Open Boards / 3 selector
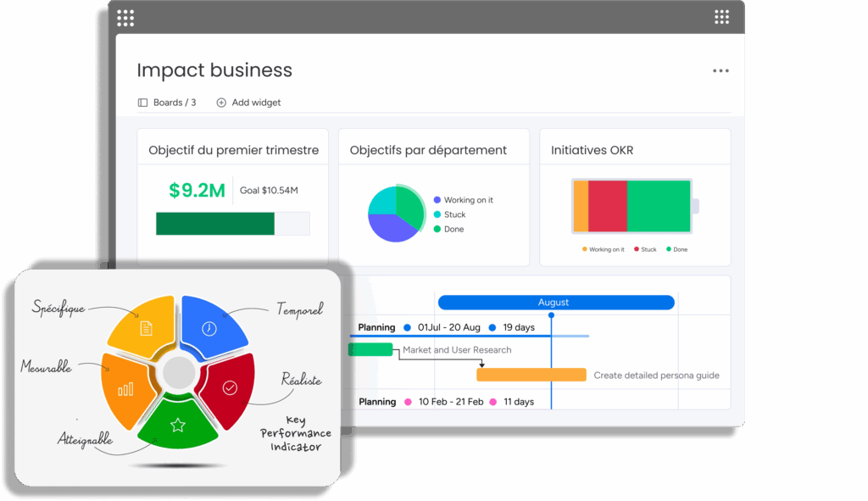The width and height of the screenshot is (868, 501). click(x=167, y=103)
